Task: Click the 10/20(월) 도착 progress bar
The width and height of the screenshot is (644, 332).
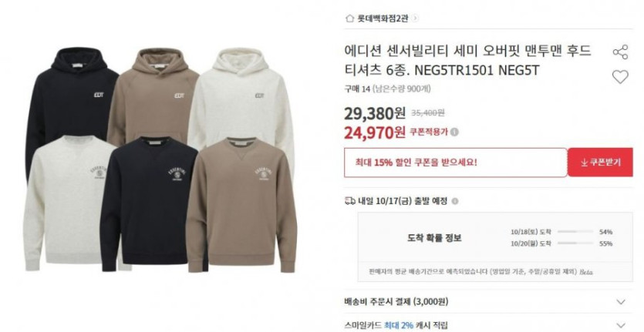Action: coord(575,243)
